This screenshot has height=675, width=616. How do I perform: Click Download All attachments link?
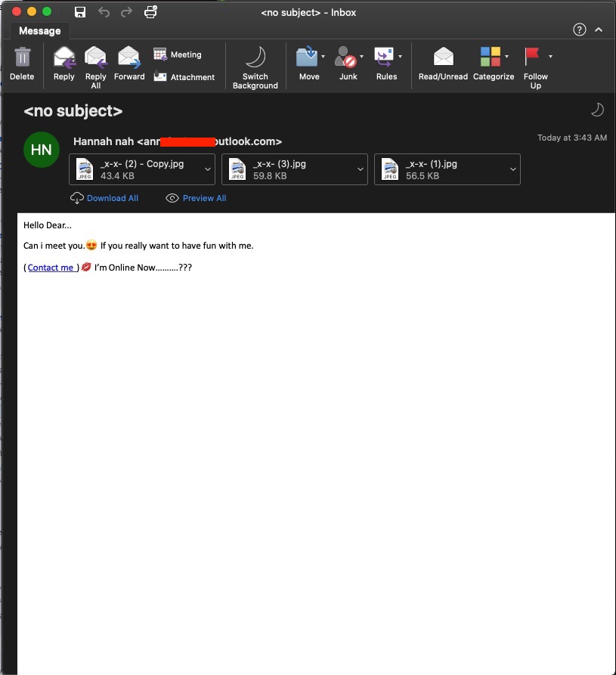pos(105,198)
